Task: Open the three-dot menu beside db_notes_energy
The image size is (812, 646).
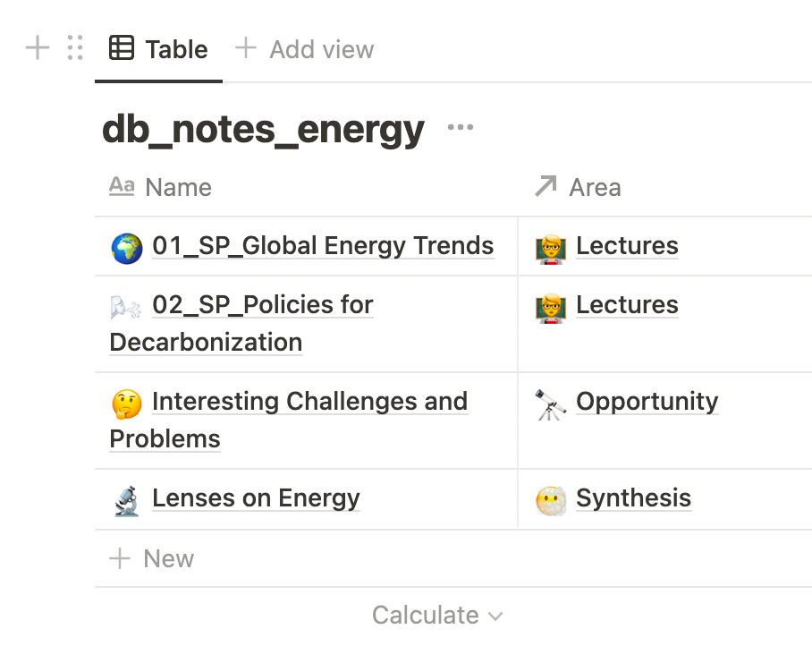Action: 460,128
